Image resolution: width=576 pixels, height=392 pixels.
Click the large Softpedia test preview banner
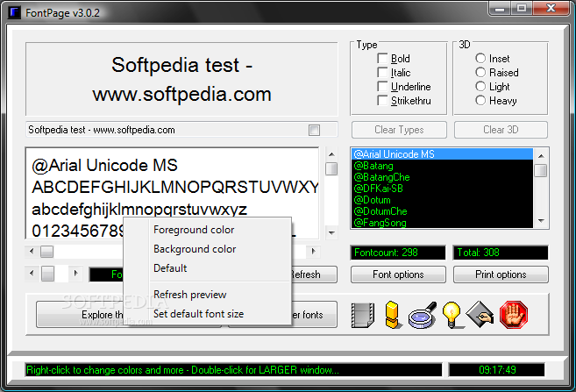(x=181, y=79)
